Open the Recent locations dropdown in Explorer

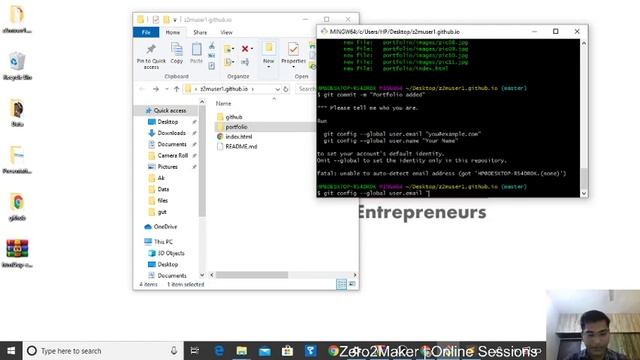[167, 89]
